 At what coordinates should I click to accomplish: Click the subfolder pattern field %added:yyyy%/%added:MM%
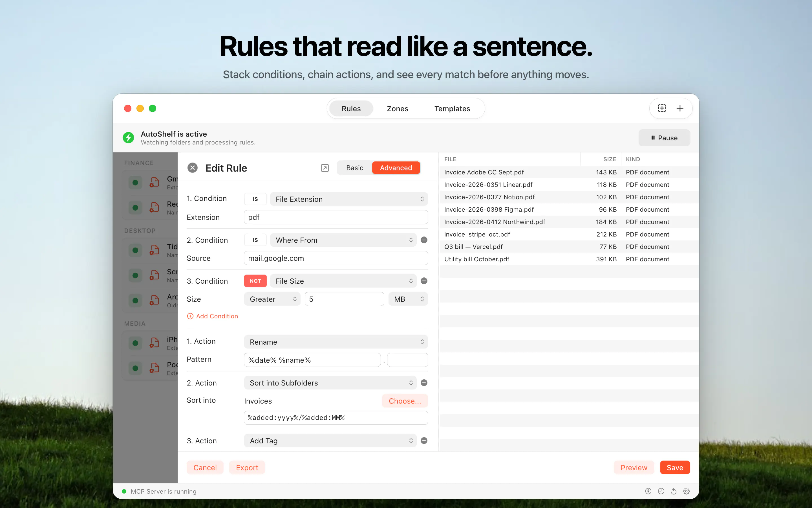coord(336,418)
